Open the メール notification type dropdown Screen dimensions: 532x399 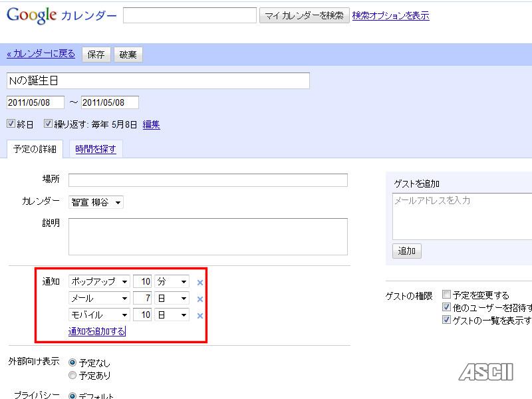point(99,298)
